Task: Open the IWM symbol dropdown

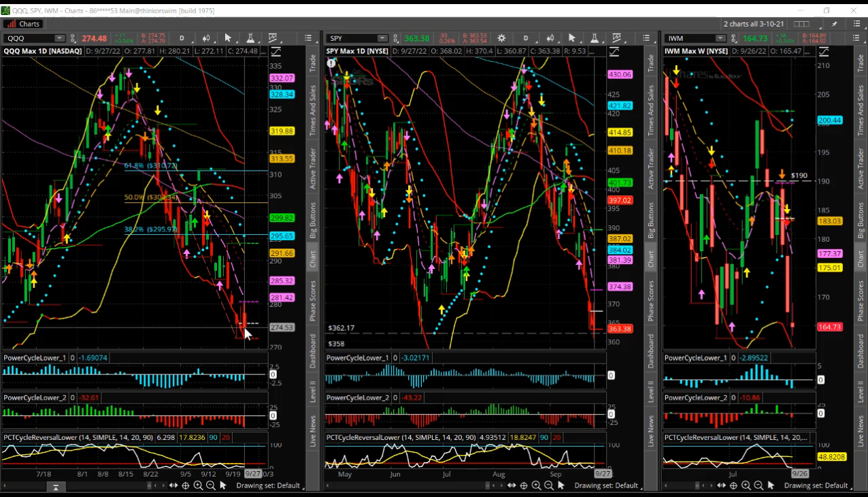Action: point(721,38)
